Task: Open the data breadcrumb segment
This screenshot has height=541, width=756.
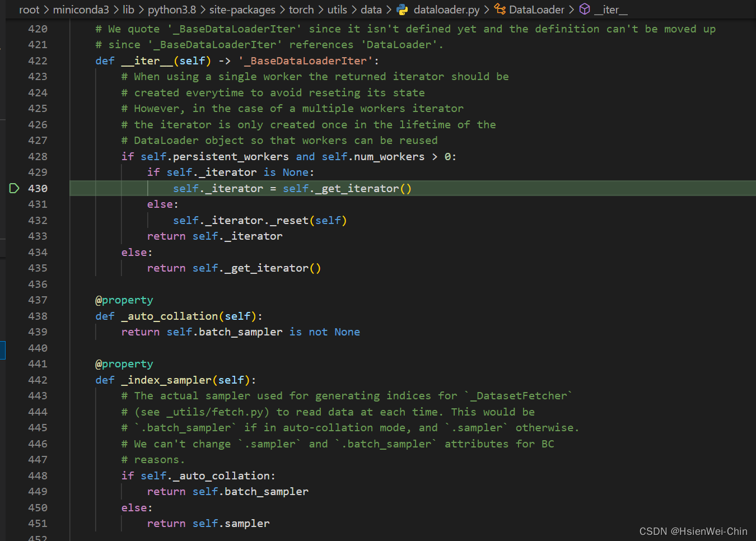Action: tap(371, 10)
